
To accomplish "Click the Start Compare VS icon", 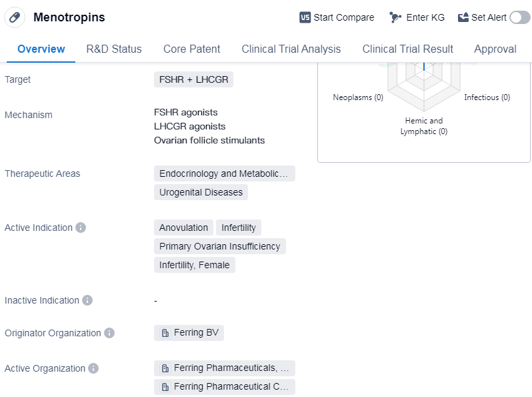I will click(x=305, y=17).
